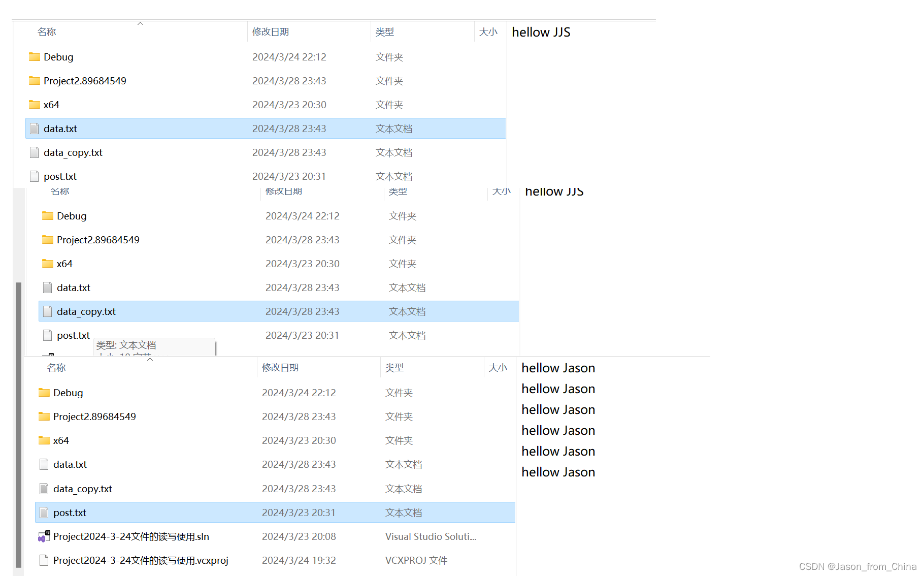
Task: Select Project2.89684549 name in bottom file list
Action: tap(94, 417)
